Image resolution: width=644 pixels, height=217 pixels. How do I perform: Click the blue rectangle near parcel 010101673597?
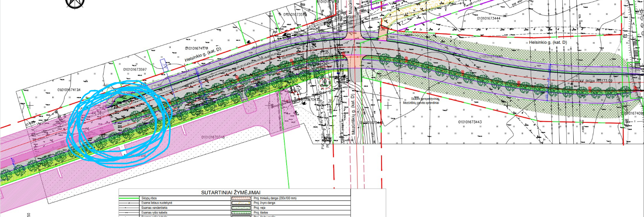pos(164,65)
